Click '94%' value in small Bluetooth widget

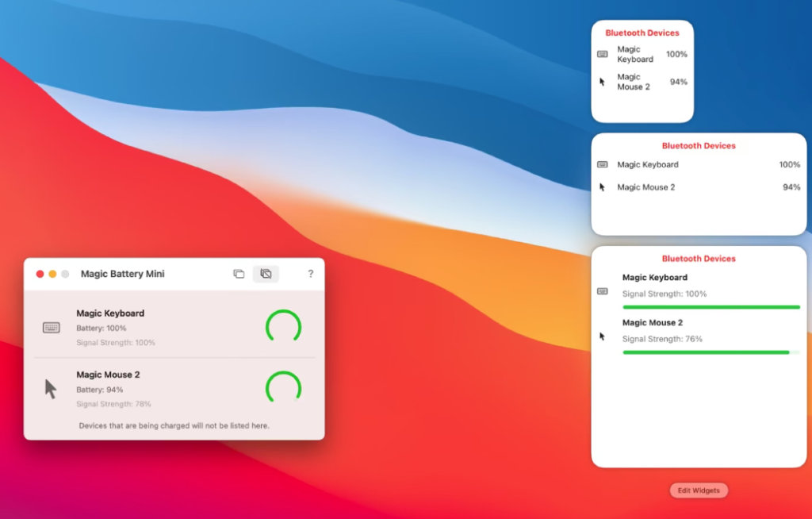(x=679, y=82)
